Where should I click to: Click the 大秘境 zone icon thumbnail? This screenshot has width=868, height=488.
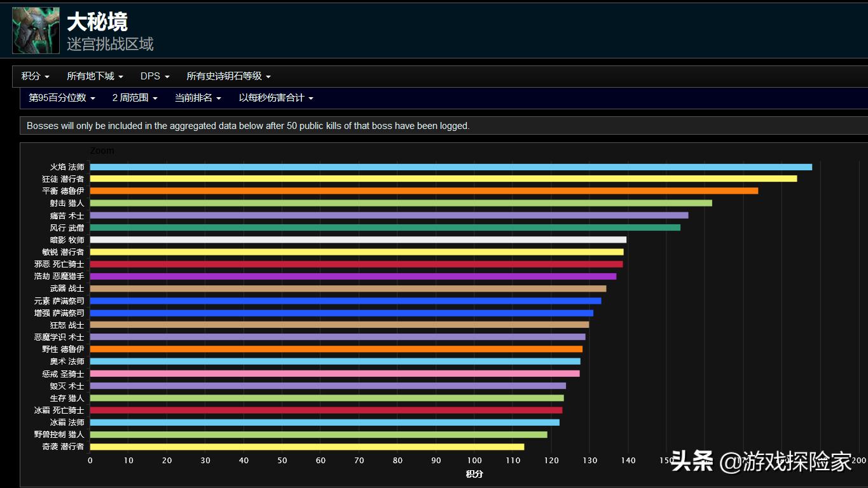click(x=36, y=30)
